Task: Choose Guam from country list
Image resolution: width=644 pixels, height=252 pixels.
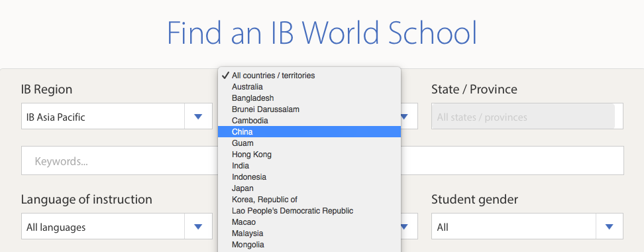Action: tap(309, 143)
